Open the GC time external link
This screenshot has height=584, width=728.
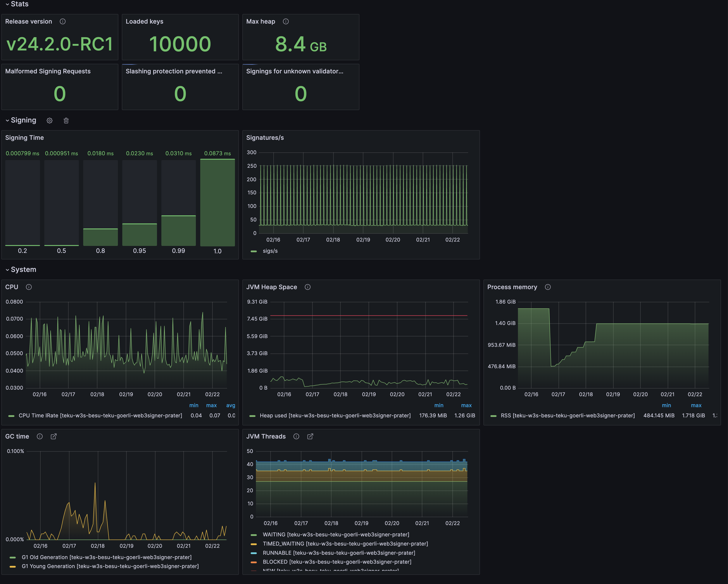[x=54, y=436]
